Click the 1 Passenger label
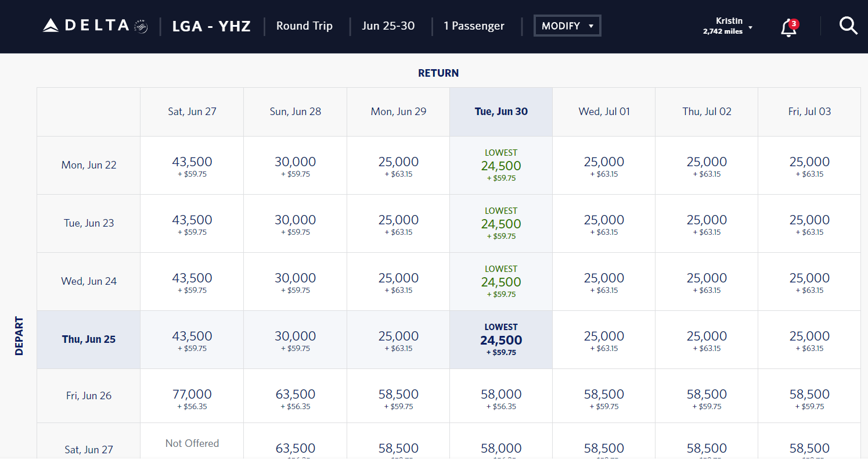 click(x=474, y=26)
